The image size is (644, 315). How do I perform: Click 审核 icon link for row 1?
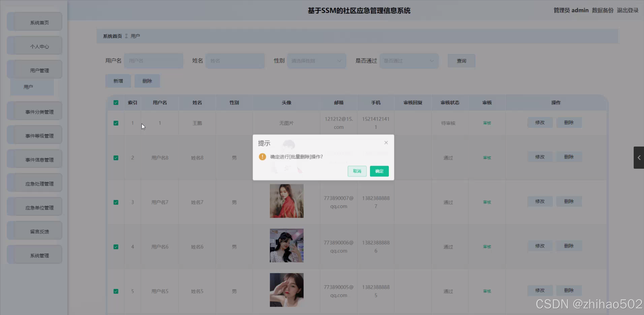pyautogui.click(x=487, y=123)
